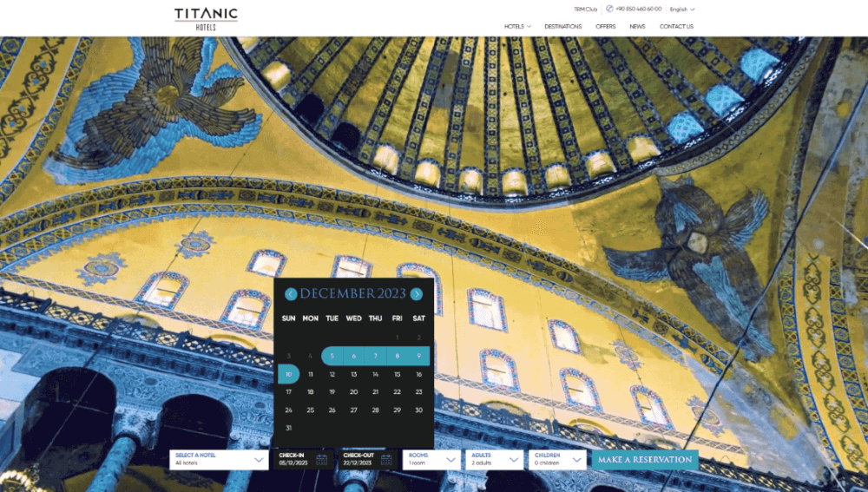868x492 pixels.
Task: Open the English language selector
Action: [681, 10]
